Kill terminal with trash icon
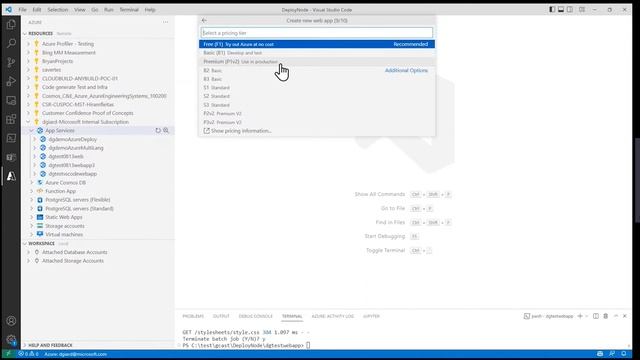The height and width of the screenshot is (360, 640). [606, 316]
